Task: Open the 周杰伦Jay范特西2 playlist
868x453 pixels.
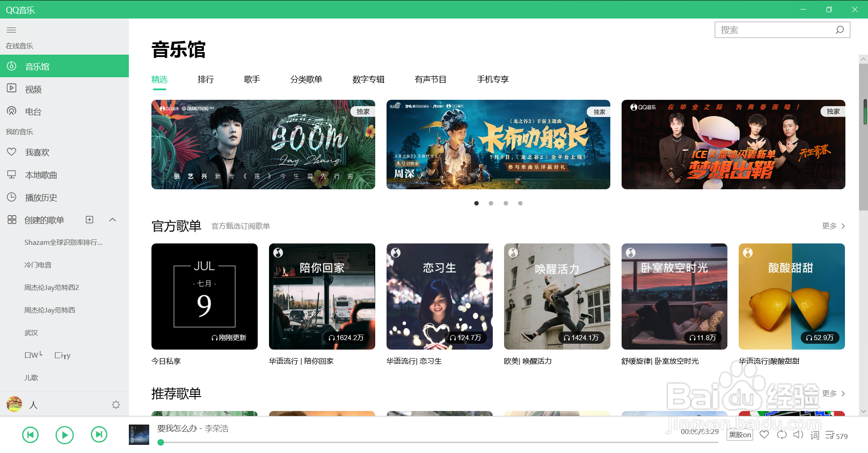Action: coord(52,287)
